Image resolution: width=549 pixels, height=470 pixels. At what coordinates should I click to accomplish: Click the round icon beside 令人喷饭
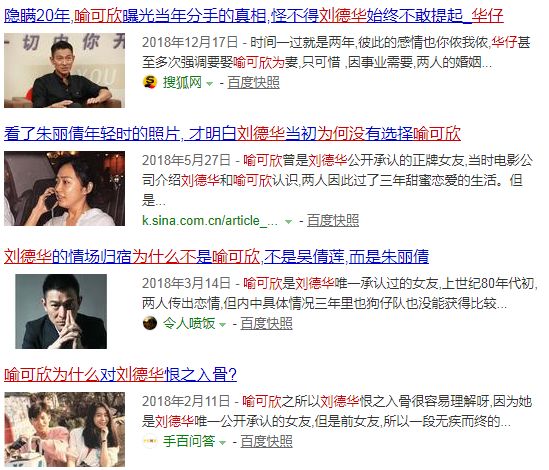tap(150, 323)
